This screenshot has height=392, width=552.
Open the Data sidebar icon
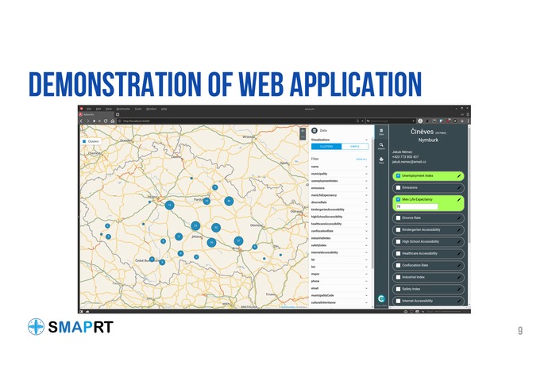pos(381,132)
